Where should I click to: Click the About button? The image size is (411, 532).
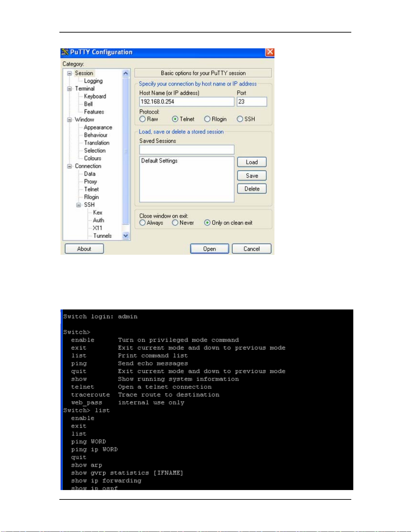click(84, 249)
